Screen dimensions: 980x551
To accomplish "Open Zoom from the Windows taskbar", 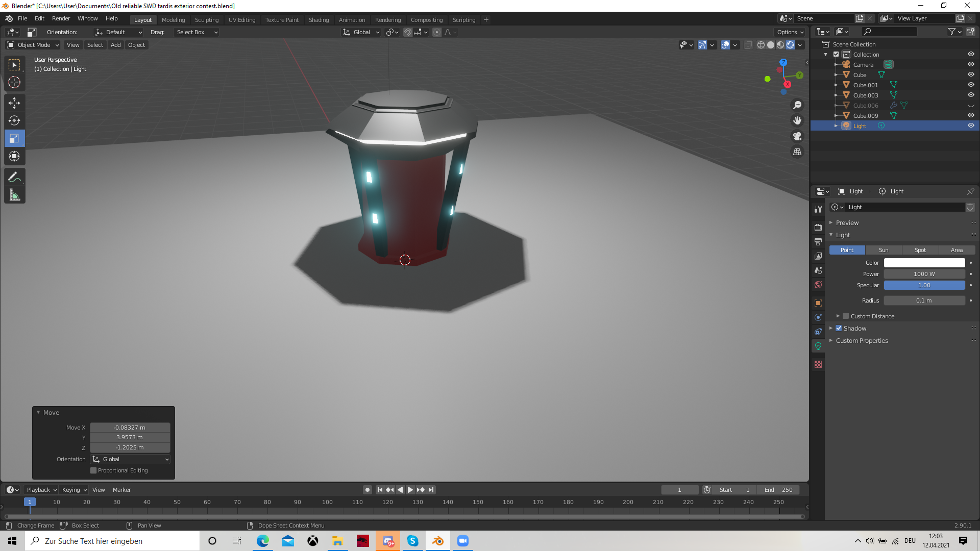I will (x=463, y=541).
